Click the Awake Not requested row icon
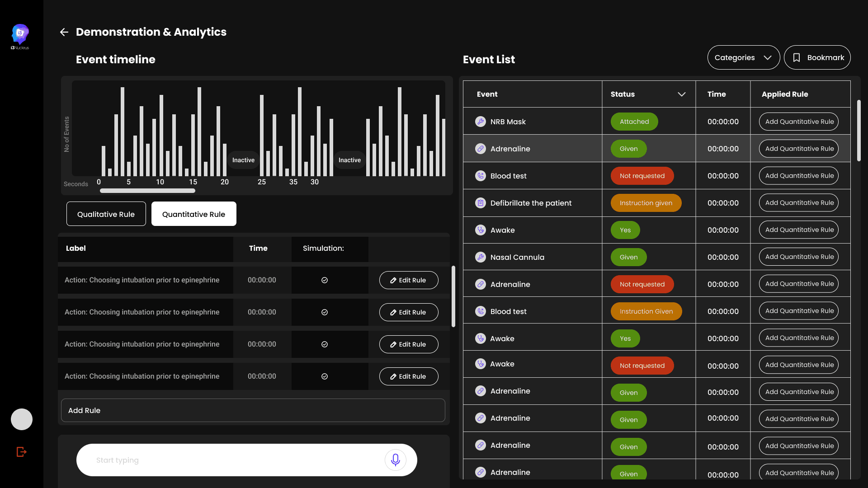The image size is (868, 488). coord(481,364)
